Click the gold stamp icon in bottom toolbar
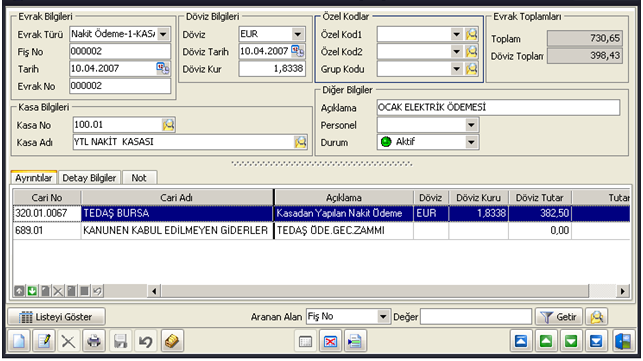 [x=172, y=341]
